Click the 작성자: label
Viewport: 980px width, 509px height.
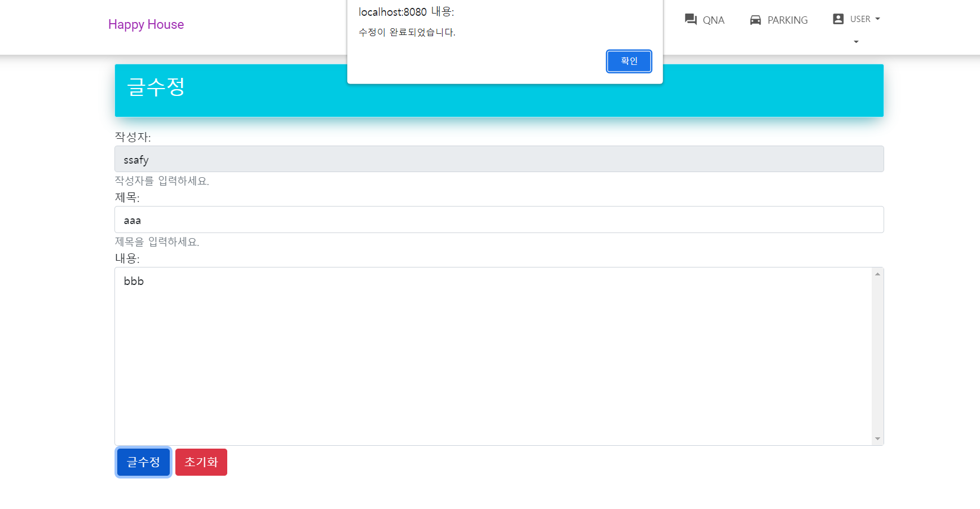coord(133,137)
